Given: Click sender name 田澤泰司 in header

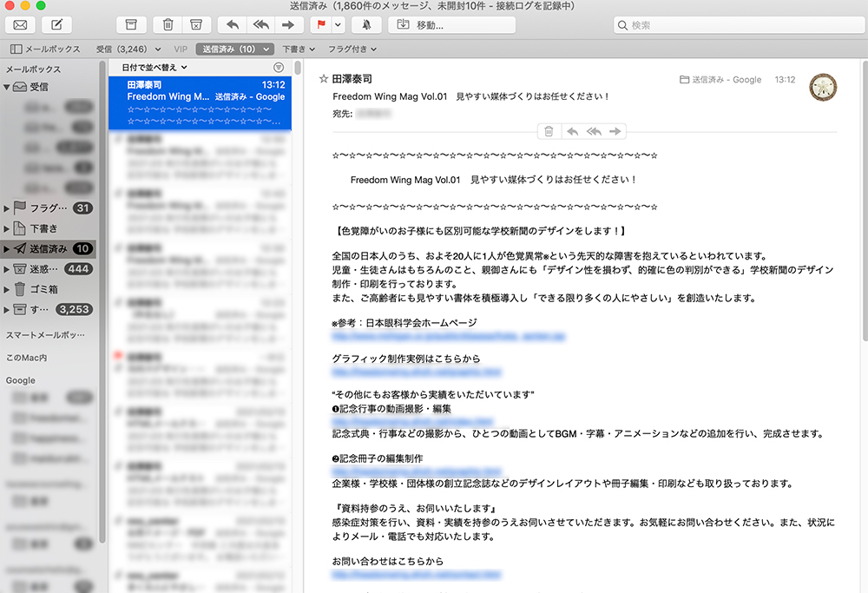Looking at the screenshot, I should (352, 79).
